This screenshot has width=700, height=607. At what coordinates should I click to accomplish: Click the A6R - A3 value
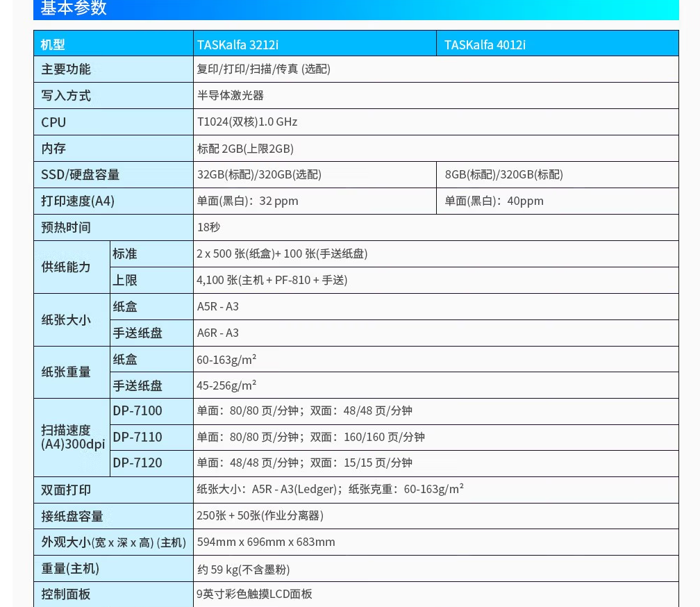(x=218, y=333)
